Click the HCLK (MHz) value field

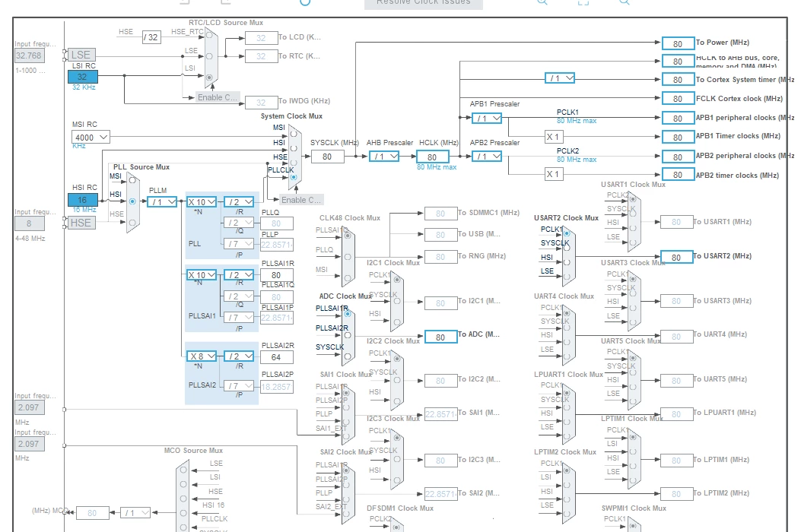tap(433, 157)
